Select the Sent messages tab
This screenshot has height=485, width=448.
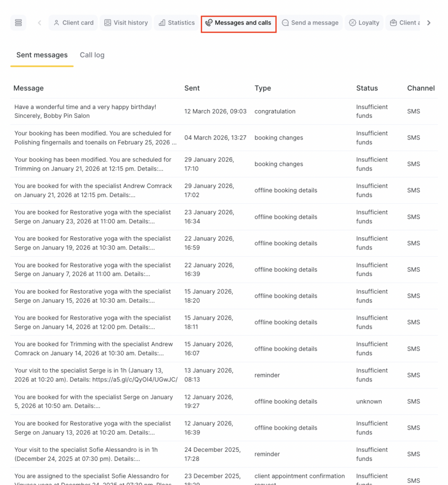(42, 55)
